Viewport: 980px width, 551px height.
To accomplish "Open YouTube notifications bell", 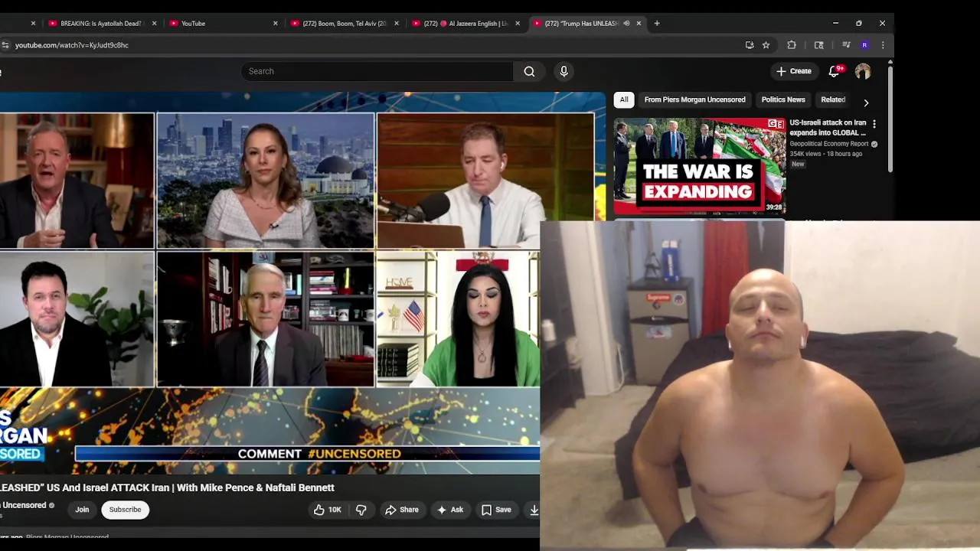I will click(835, 71).
